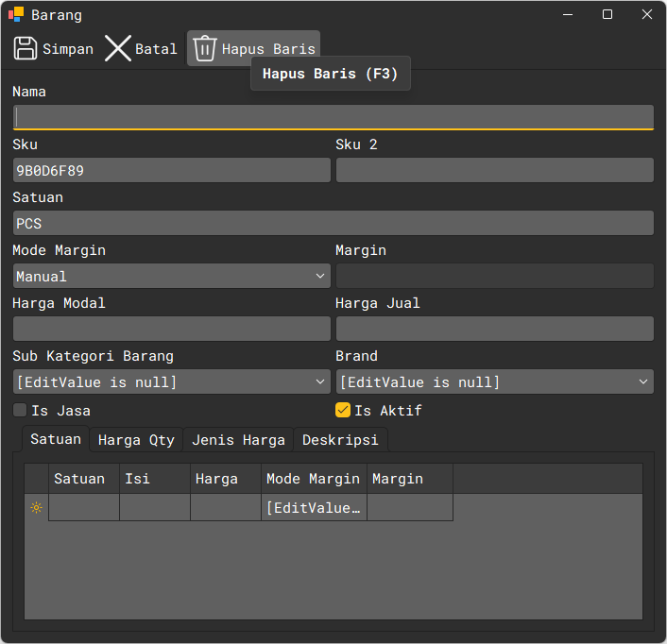This screenshot has height=644, width=667.
Task: Click the Nama text field
Action: tap(333, 117)
